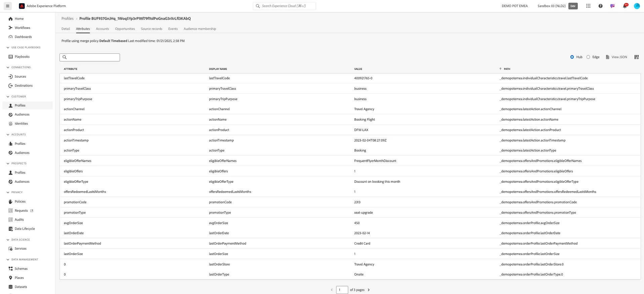Collapse the Customer section
644x294 pixels.
pyautogui.click(x=8, y=97)
